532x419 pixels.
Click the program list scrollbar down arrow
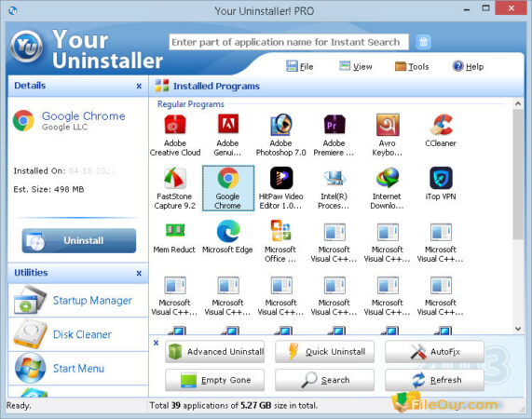click(x=518, y=328)
